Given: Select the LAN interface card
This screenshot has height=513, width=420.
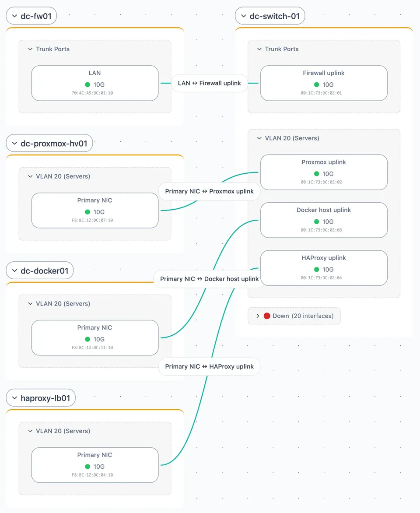Looking at the screenshot, I should [x=95, y=83].
